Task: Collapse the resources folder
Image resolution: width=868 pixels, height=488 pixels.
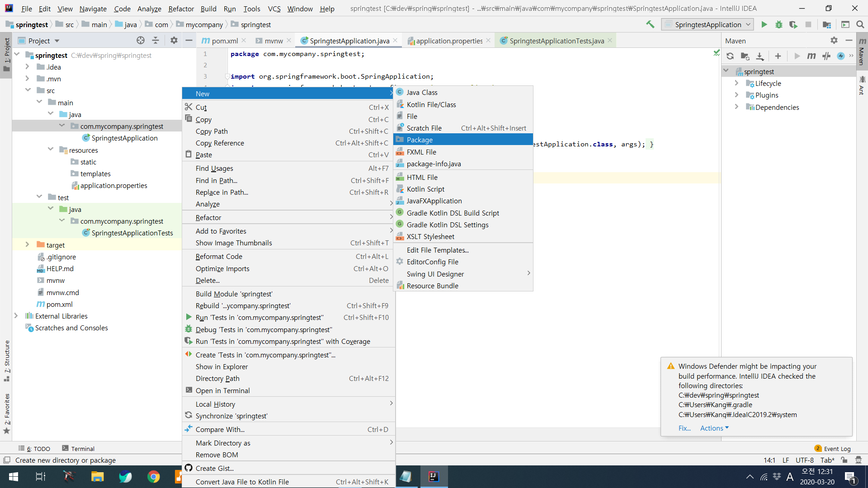Action: tap(51, 150)
